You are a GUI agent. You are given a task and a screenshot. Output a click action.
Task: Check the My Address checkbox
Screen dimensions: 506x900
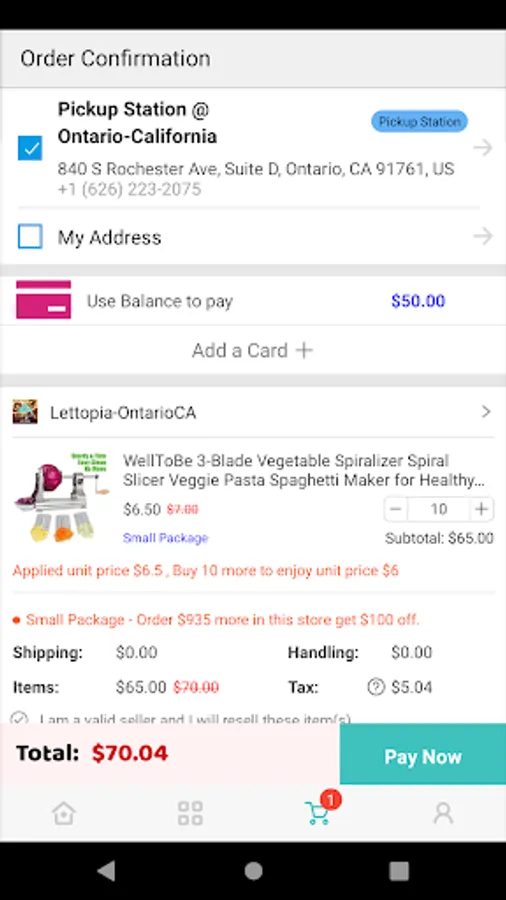[30, 236]
